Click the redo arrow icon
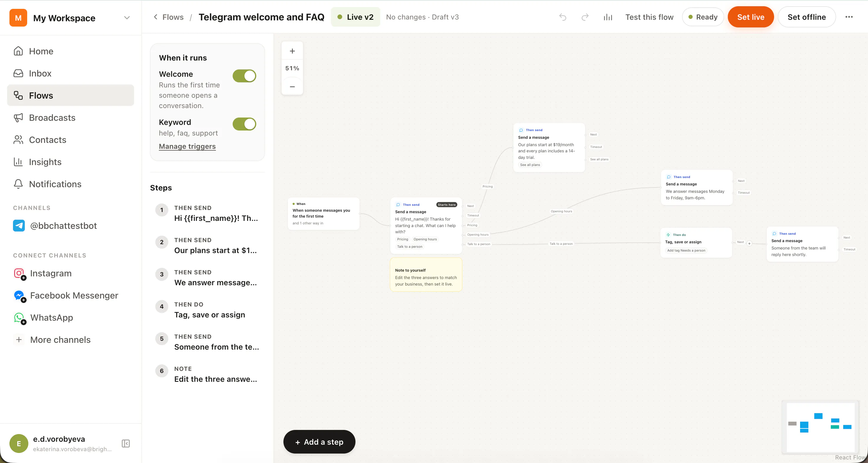This screenshot has height=463, width=868. click(585, 17)
